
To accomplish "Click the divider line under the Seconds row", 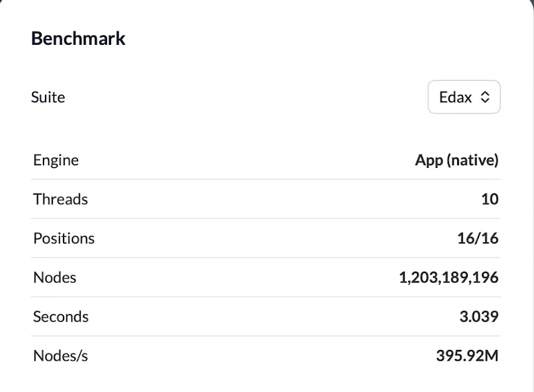I will pyautogui.click(x=266, y=336).
